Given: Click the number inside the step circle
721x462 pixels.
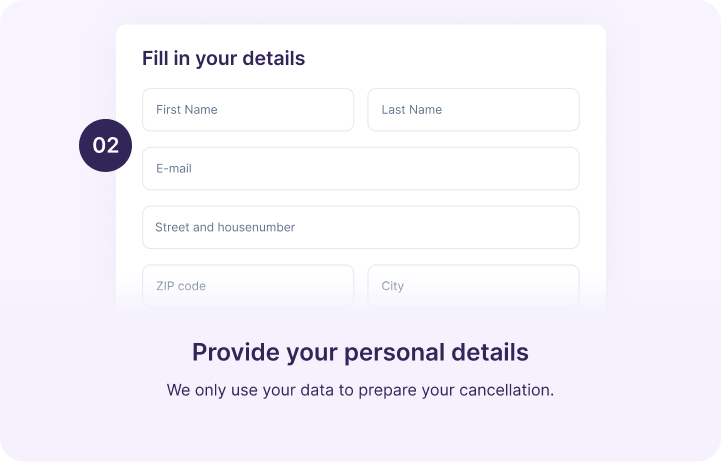Looking at the screenshot, I should (106, 146).
